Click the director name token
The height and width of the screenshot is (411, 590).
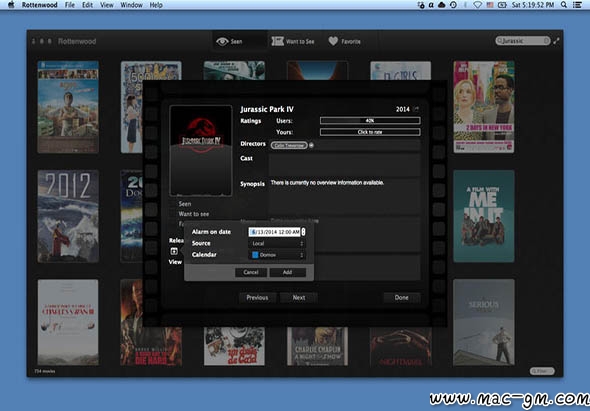289,145
